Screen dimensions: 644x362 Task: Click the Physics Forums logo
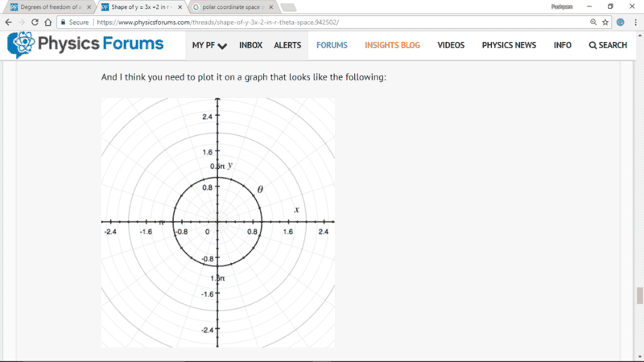pyautogui.click(x=85, y=44)
